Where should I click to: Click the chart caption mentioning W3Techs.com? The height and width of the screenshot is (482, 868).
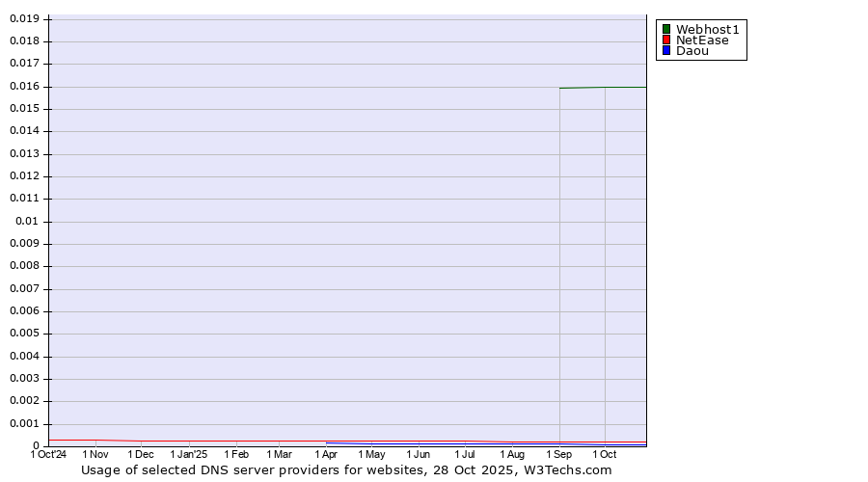(x=346, y=470)
